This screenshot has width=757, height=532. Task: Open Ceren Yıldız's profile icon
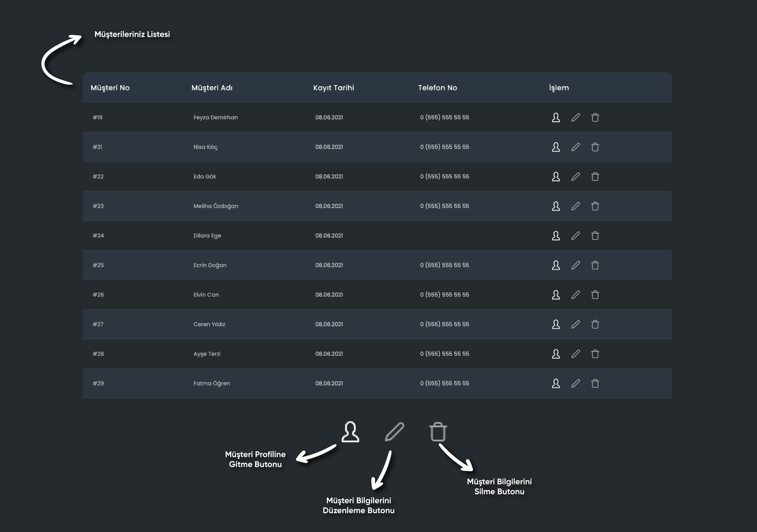click(556, 324)
